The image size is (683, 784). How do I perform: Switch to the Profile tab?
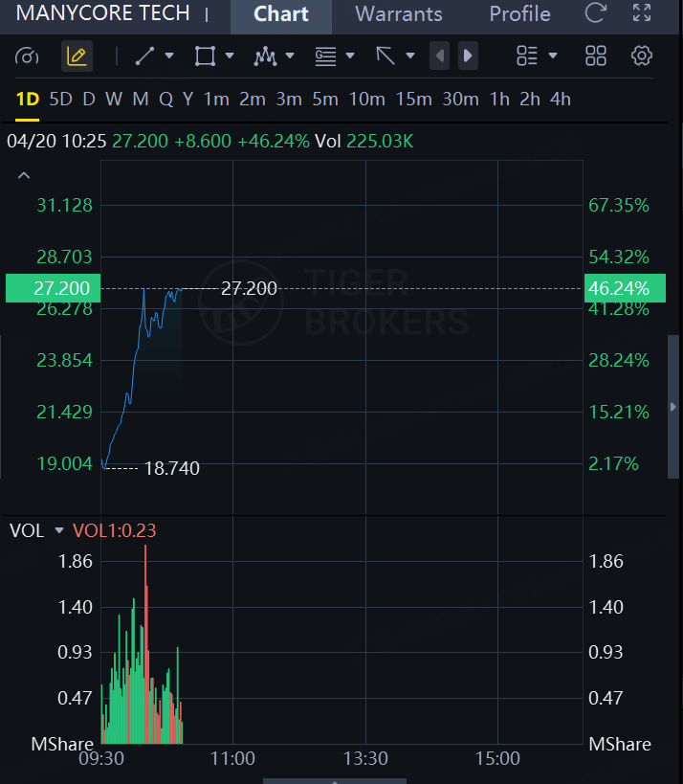[519, 14]
